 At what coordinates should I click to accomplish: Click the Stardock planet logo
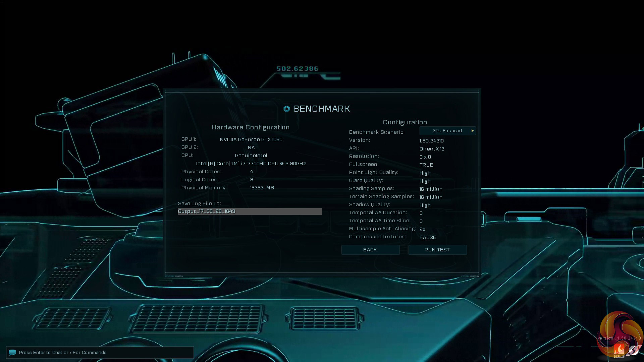[634, 350]
